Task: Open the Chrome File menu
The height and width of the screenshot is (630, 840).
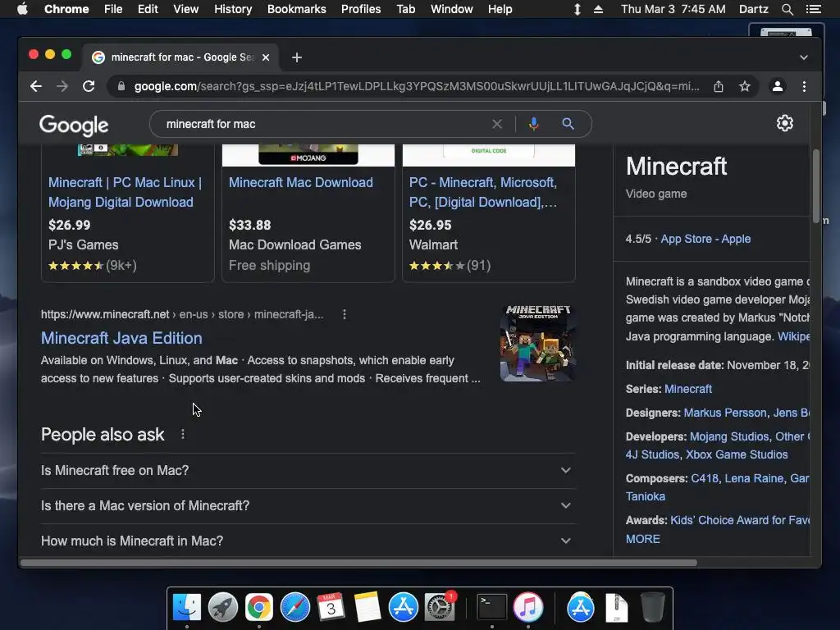Action: tap(113, 9)
